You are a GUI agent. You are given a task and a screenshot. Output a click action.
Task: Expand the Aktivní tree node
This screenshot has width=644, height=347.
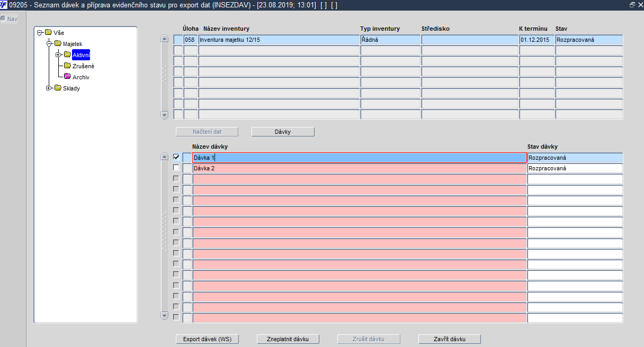(x=59, y=55)
